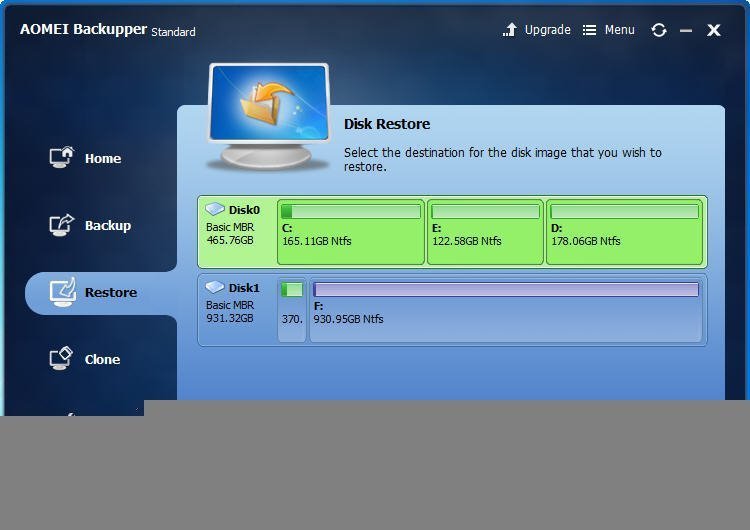Click the Home sidebar icon
This screenshot has height=530, width=750.
tap(62, 157)
